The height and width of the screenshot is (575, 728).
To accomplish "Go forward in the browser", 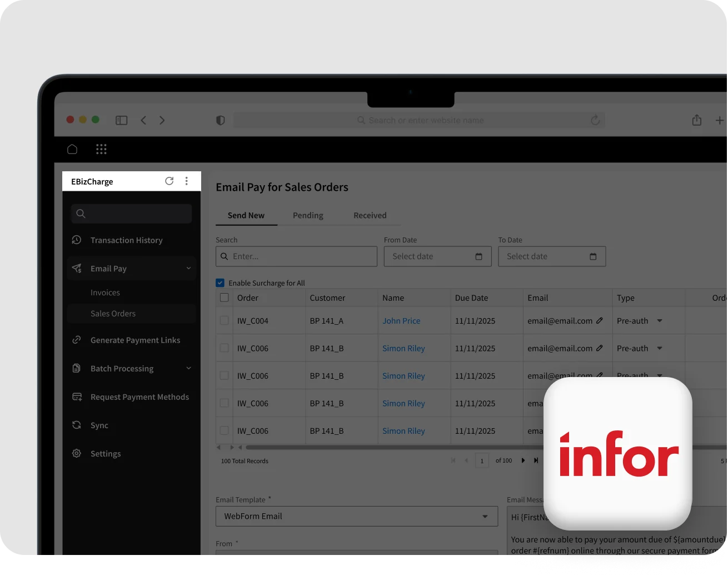I will [x=162, y=120].
